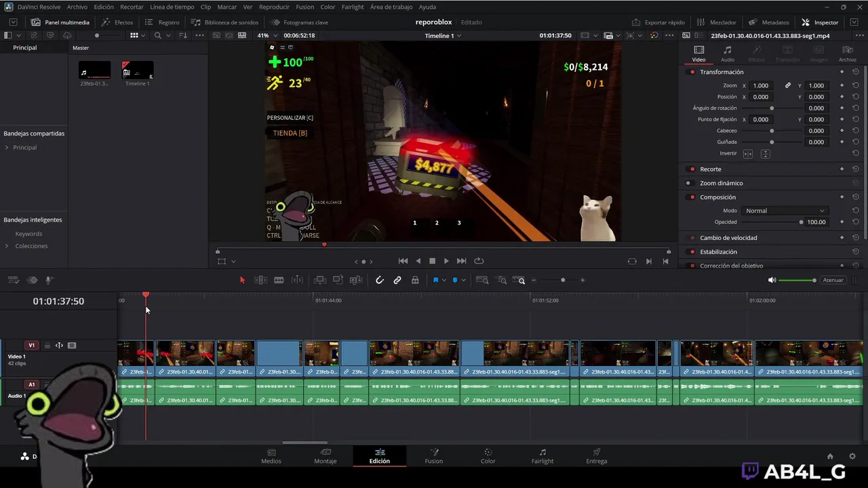Click the flip vertical Invertir icon
This screenshot has height=488, width=868.
[x=765, y=154]
